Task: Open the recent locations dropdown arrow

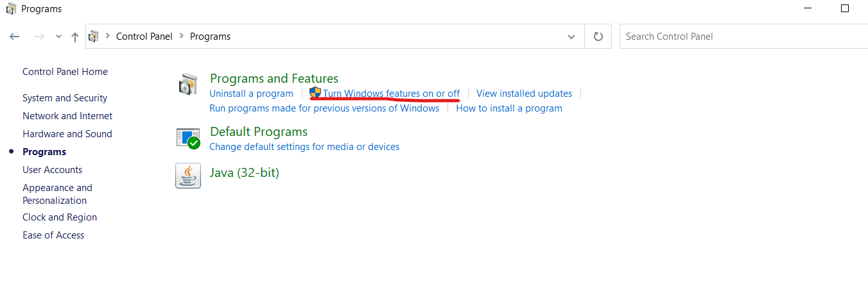Action: 58,37
